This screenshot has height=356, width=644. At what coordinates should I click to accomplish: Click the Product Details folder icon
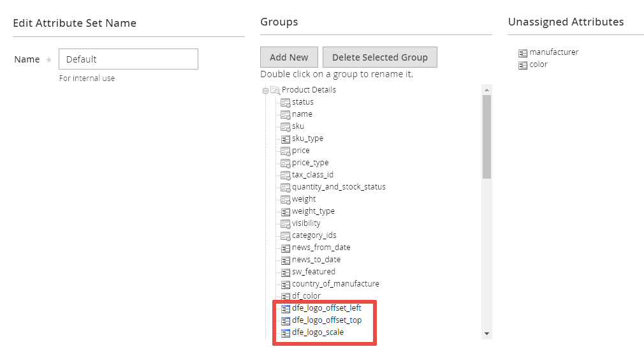pyautogui.click(x=275, y=90)
